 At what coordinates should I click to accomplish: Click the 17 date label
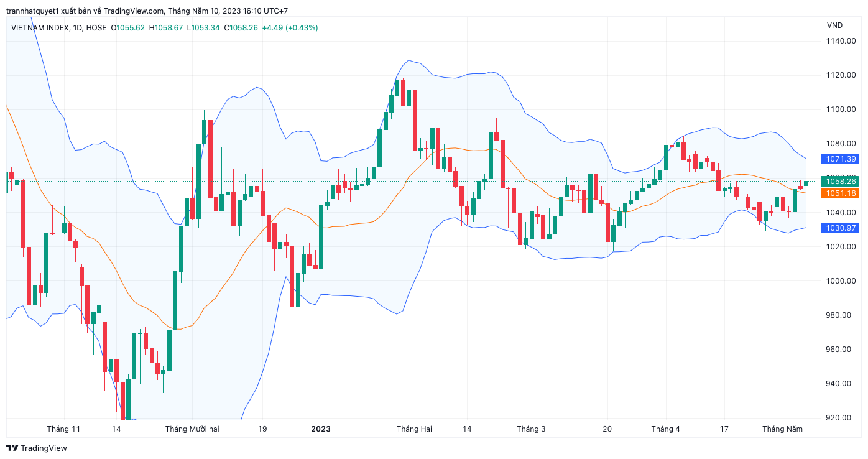(x=724, y=429)
